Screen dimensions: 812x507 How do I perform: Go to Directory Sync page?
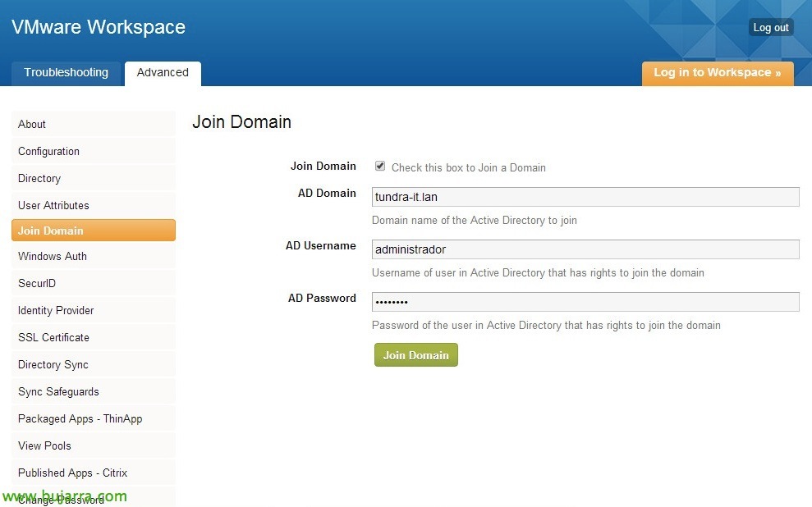tap(94, 365)
